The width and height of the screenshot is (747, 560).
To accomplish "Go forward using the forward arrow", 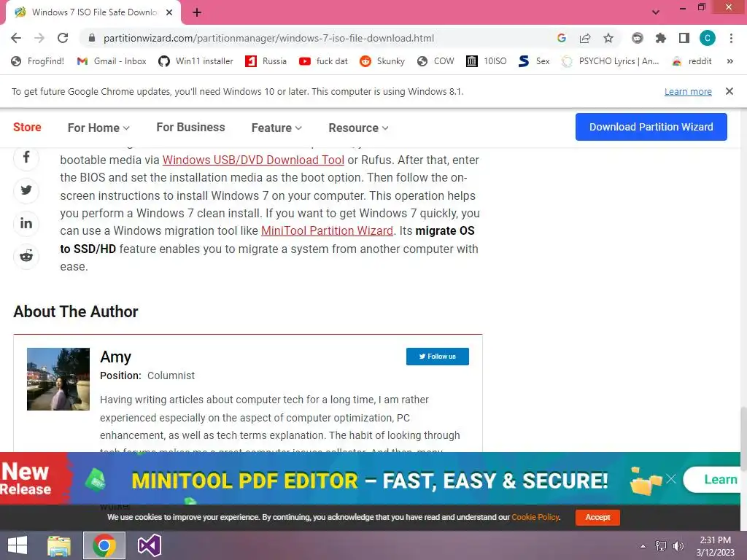I will pos(39,38).
